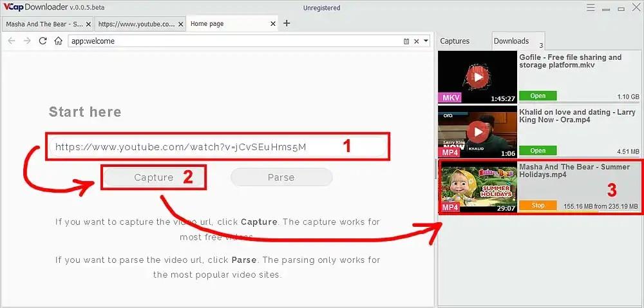Viewport: 644px width, 308px height.
Task: Clear the address bar with X icon
Action: pos(416,41)
